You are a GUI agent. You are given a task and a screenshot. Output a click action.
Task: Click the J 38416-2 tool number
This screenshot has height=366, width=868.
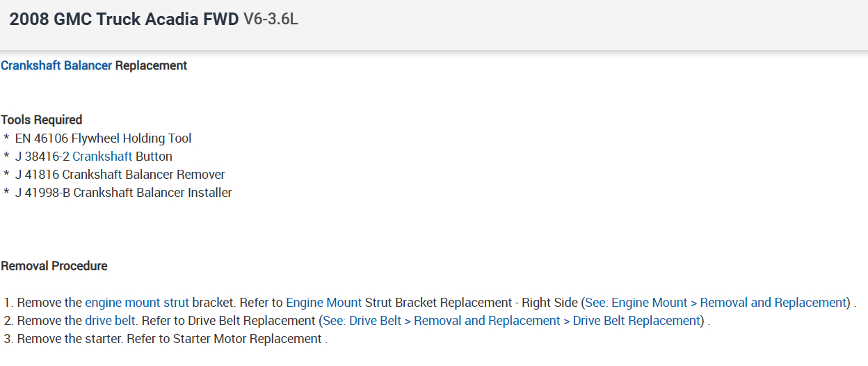point(42,157)
